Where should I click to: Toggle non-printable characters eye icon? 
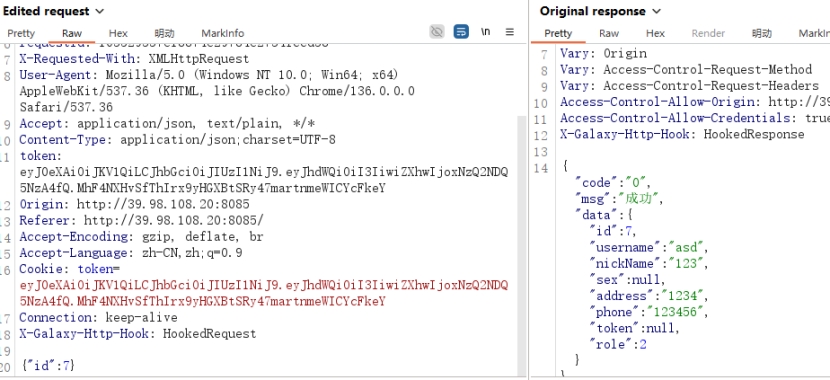click(437, 32)
